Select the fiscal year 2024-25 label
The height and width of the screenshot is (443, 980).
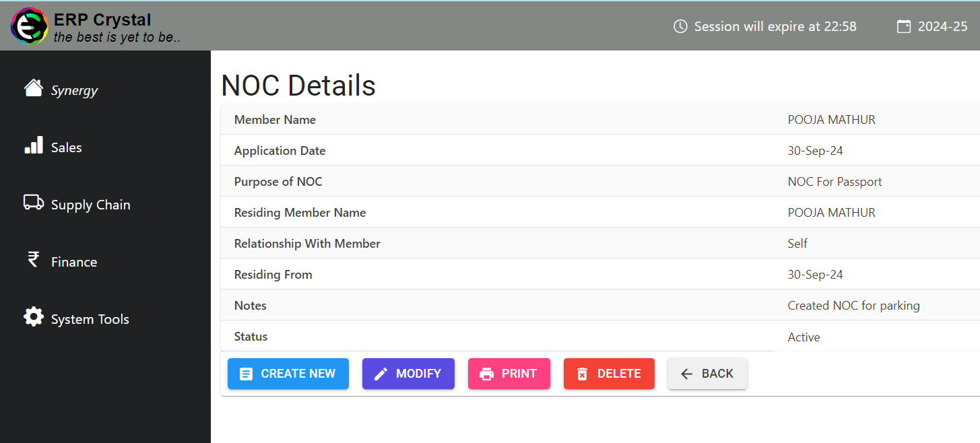[x=943, y=26]
